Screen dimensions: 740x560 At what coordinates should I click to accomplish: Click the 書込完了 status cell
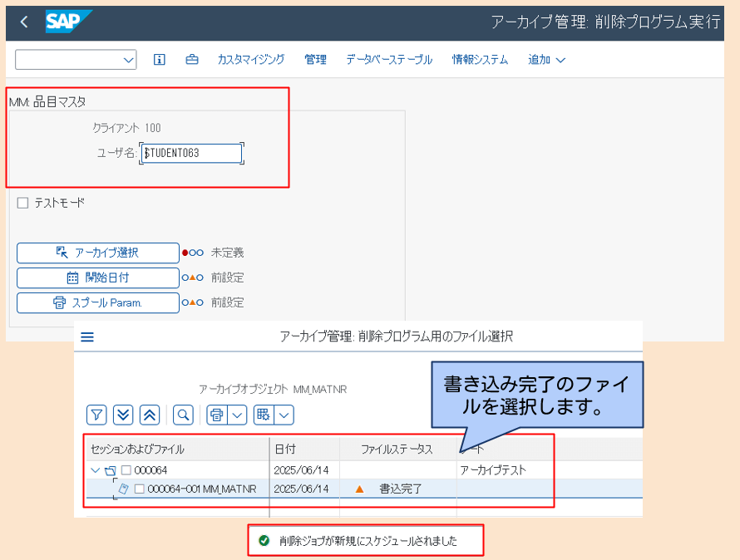tap(401, 489)
